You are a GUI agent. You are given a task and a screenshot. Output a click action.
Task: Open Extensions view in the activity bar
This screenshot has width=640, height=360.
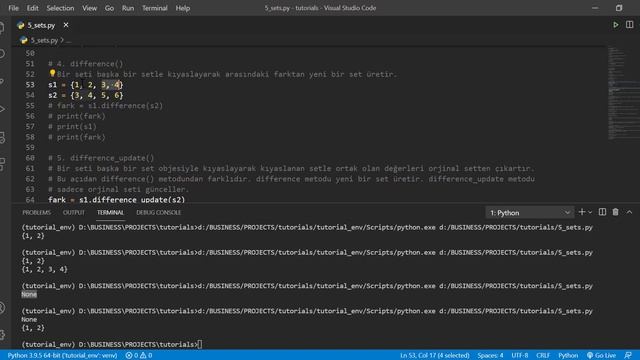pos(2,164)
